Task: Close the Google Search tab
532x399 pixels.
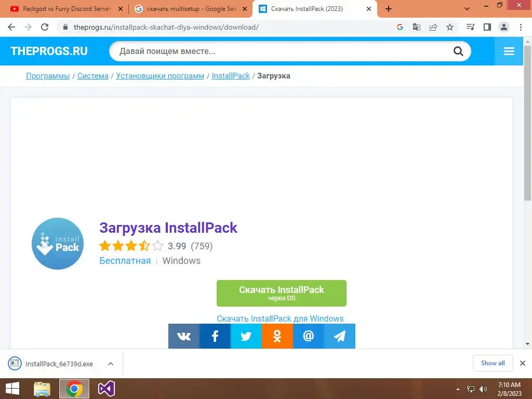Action: [x=245, y=9]
